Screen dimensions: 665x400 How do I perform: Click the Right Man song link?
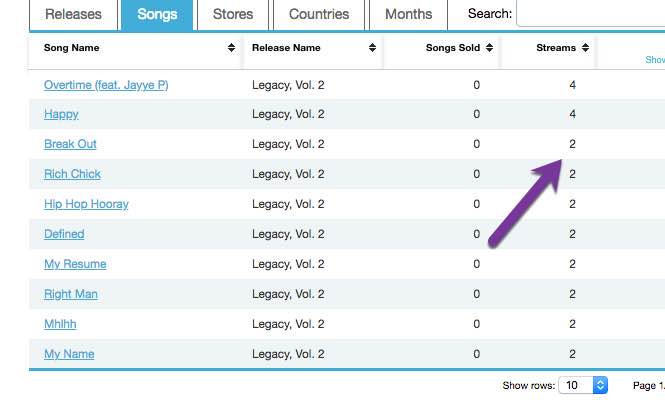pyautogui.click(x=70, y=294)
